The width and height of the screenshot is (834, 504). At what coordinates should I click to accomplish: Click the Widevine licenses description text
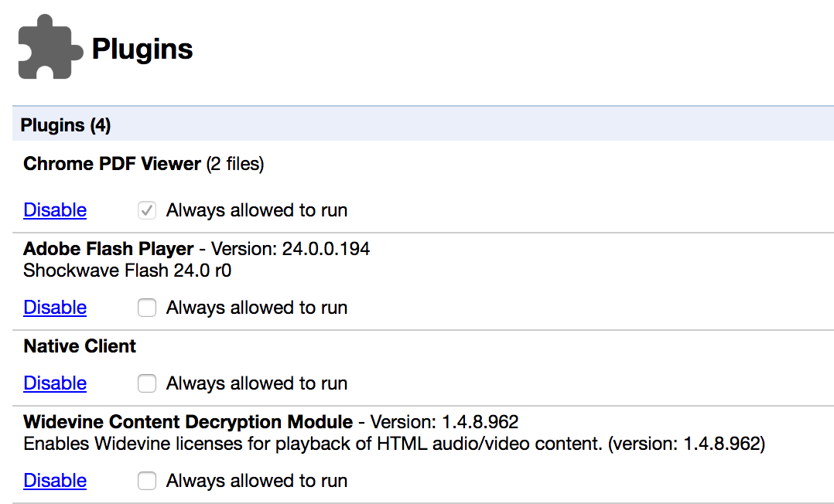(394, 444)
